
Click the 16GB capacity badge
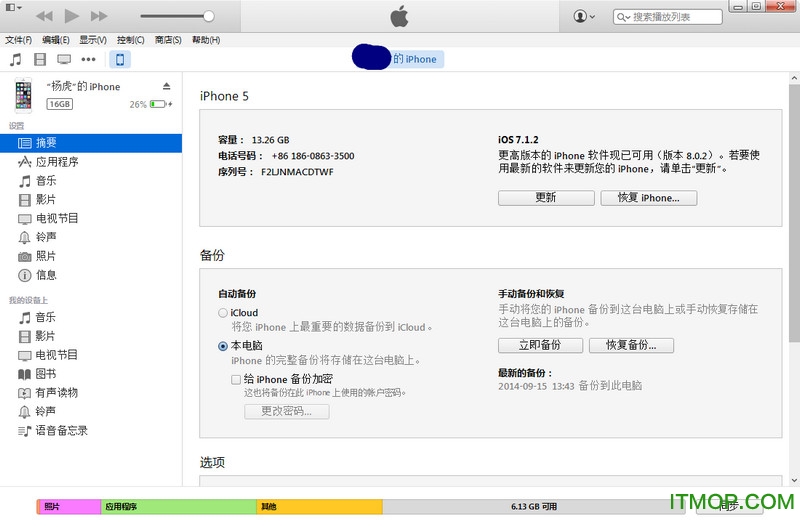60,104
